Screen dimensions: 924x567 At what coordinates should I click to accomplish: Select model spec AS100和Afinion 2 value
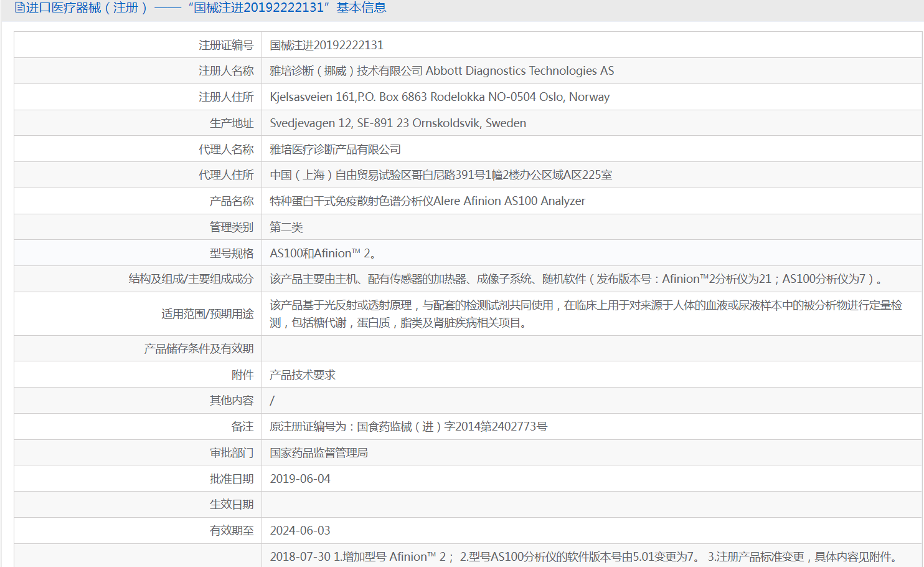click(322, 254)
